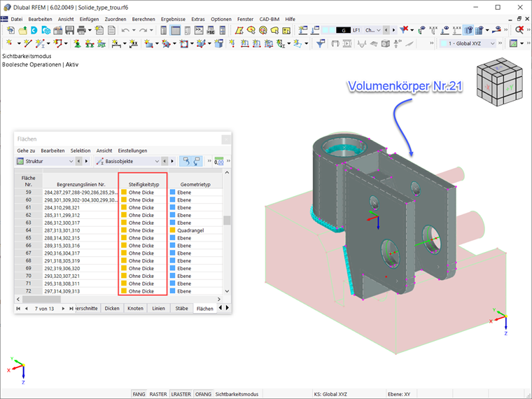
Task: Open the CAD-BIM menu
Action: (269, 19)
